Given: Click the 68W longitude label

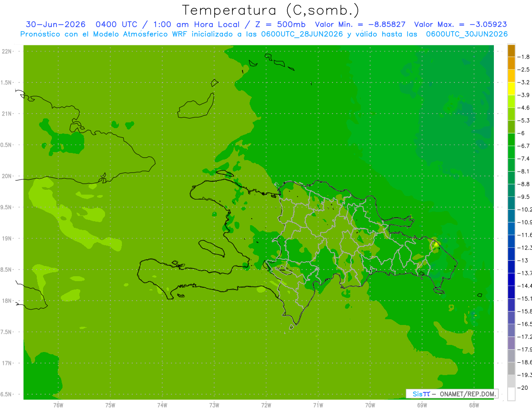Looking at the screenshot, I should point(474,405).
